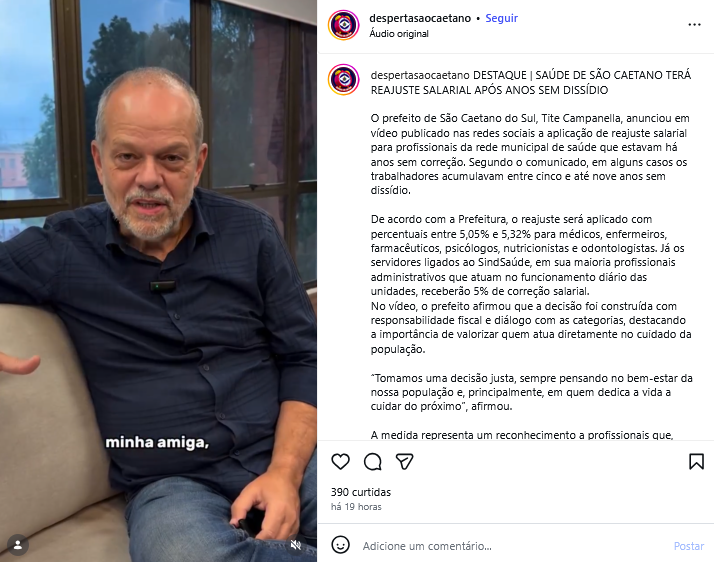View the 390 curtidas likes list
This screenshot has width=714, height=562.
361,492
